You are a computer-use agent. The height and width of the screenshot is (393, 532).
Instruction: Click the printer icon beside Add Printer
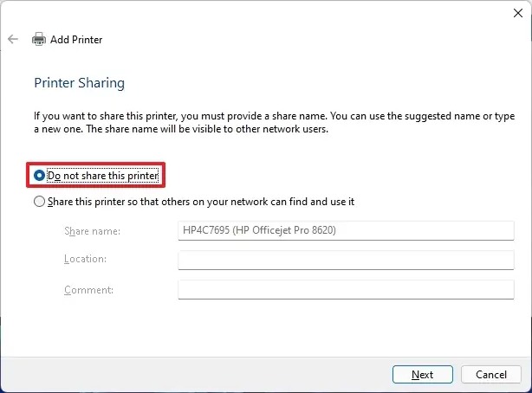click(x=39, y=39)
